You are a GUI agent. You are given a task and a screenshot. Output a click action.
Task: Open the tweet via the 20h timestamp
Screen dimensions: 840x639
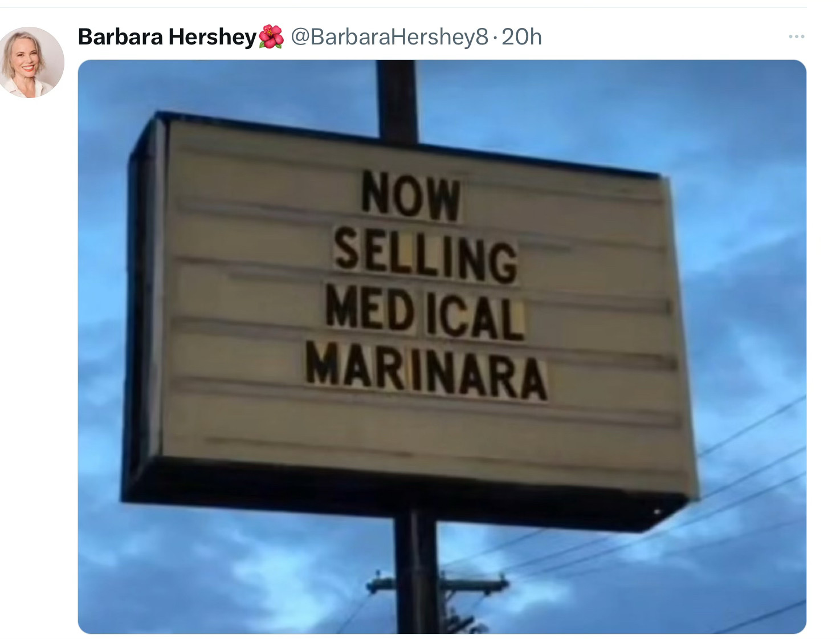[x=521, y=37]
